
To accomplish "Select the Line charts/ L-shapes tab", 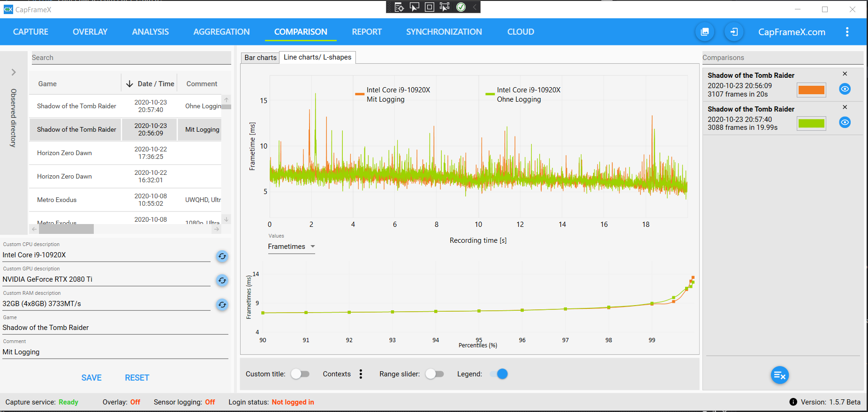I will pos(317,57).
